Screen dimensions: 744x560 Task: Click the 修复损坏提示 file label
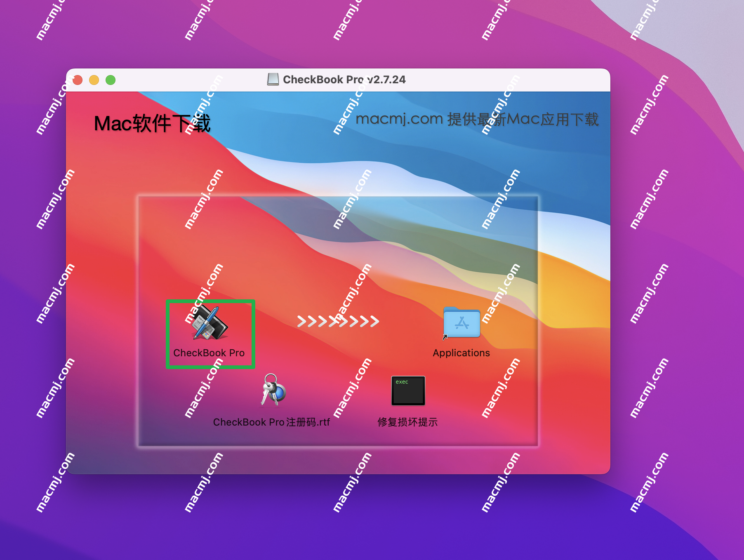coord(407,422)
